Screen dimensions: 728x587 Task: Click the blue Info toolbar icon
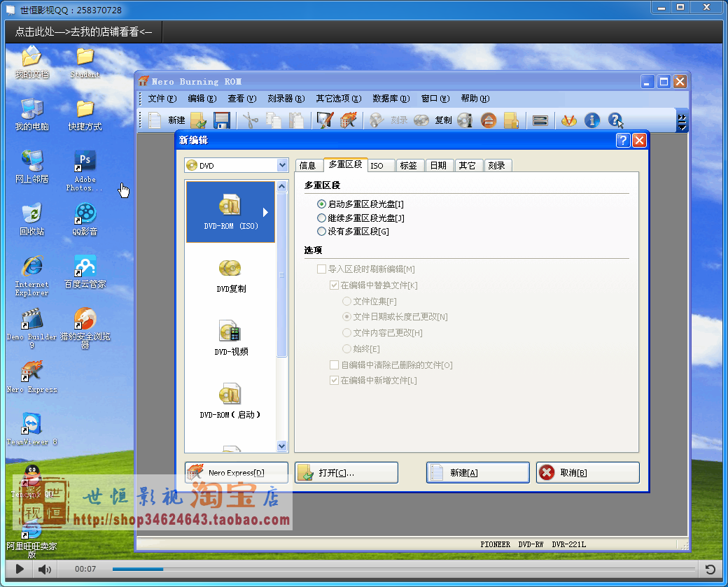[x=592, y=120]
